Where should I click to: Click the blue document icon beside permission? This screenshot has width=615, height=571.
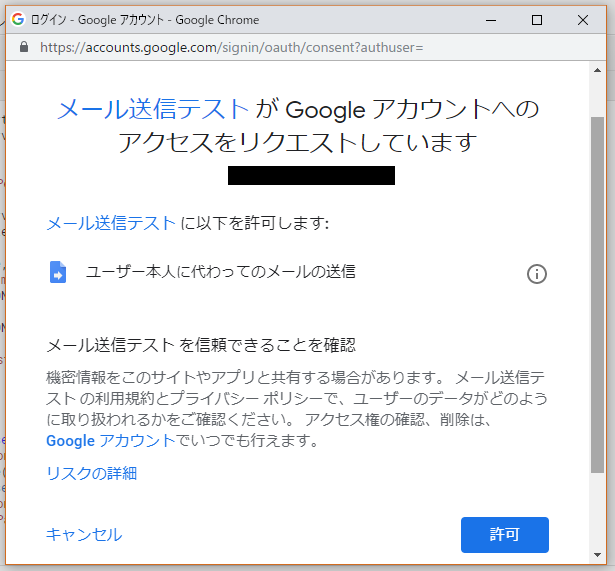point(58,272)
